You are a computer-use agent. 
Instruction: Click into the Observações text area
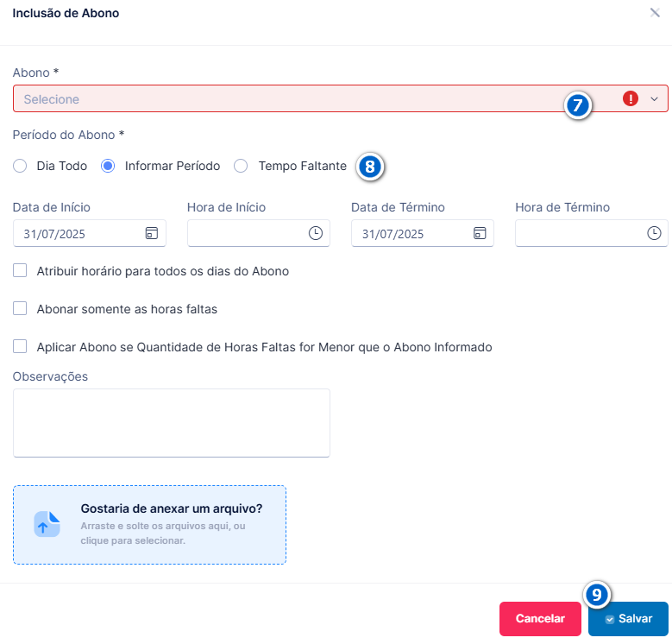click(172, 423)
